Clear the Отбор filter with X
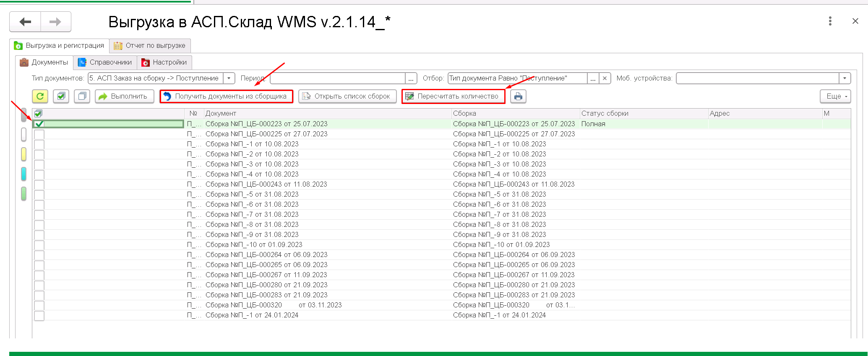The height and width of the screenshot is (356, 868). pos(605,78)
